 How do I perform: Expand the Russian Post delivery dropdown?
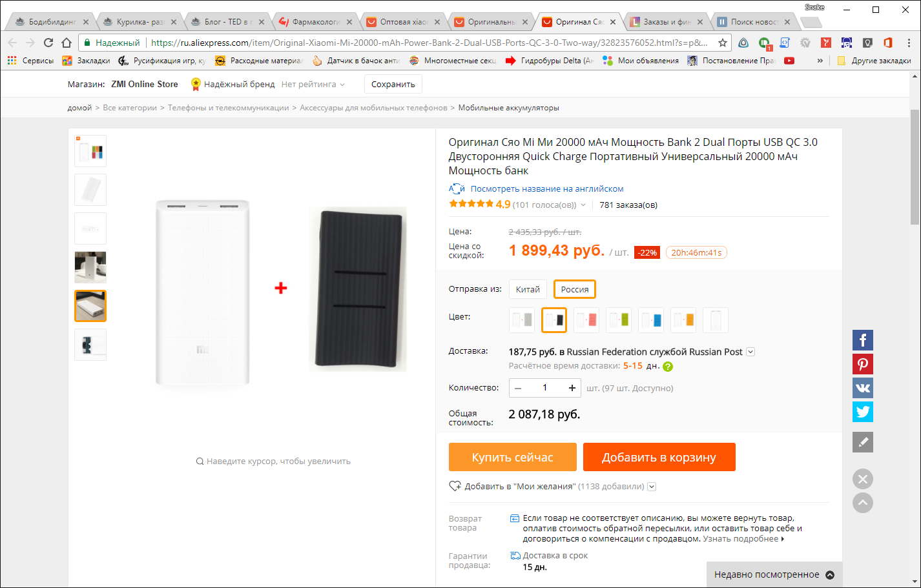pyautogui.click(x=750, y=352)
